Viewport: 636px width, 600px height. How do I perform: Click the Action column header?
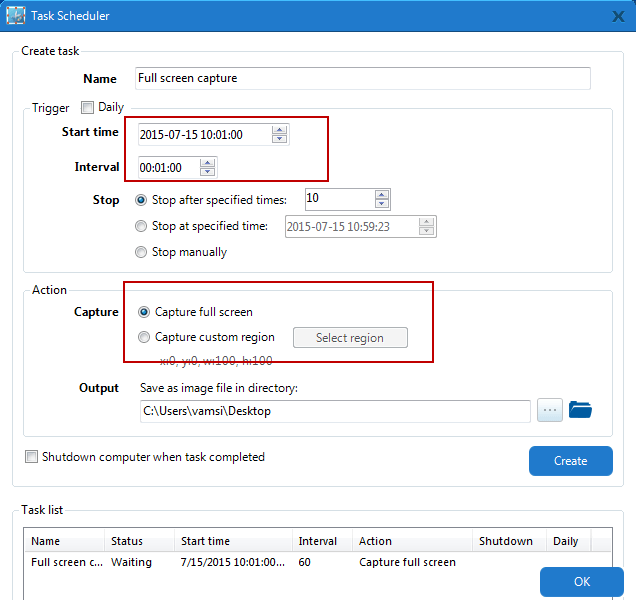pyautogui.click(x=412, y=541)
